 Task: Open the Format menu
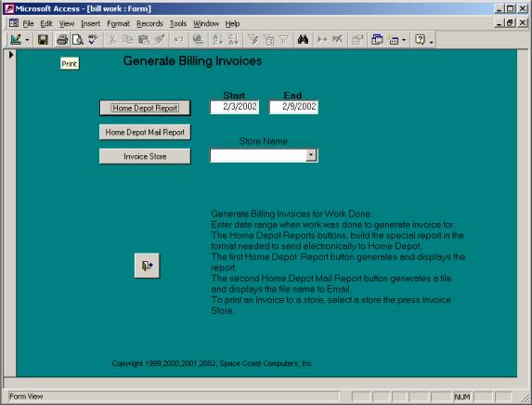pos(119,23)
